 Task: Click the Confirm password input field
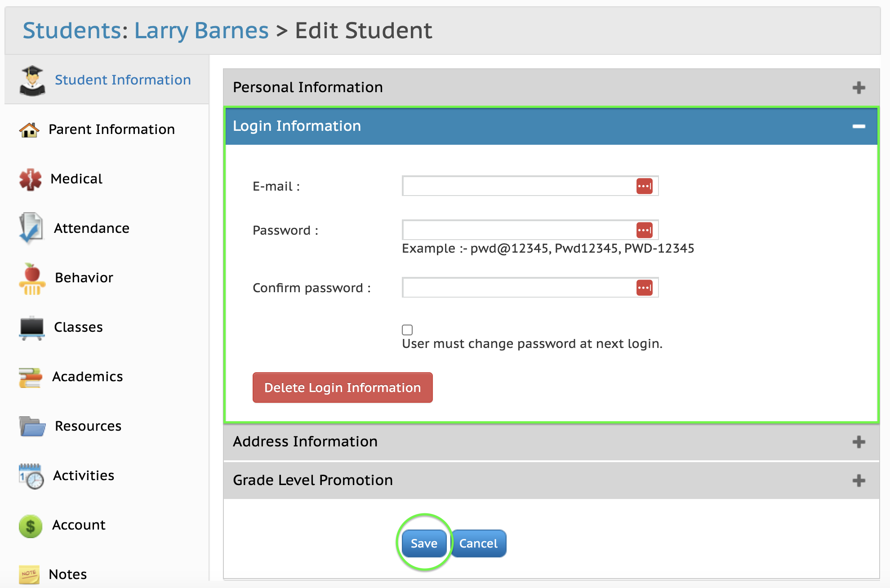click(530, 288)
